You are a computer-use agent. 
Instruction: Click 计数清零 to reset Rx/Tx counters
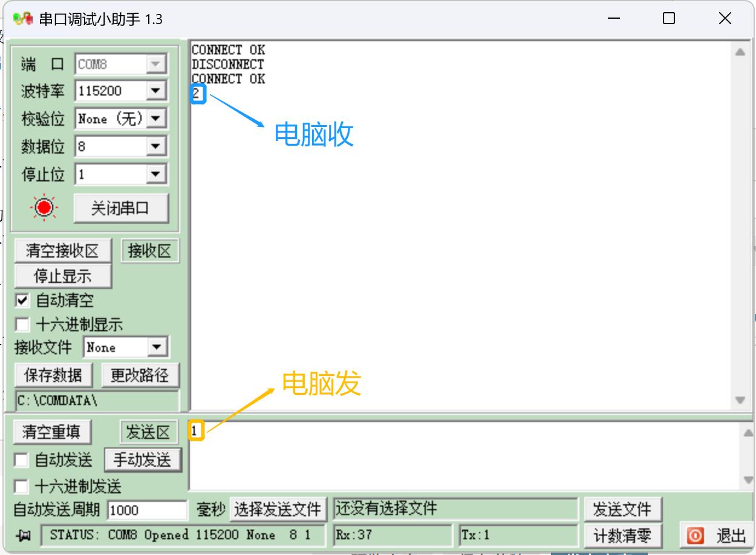pos(624,535)
